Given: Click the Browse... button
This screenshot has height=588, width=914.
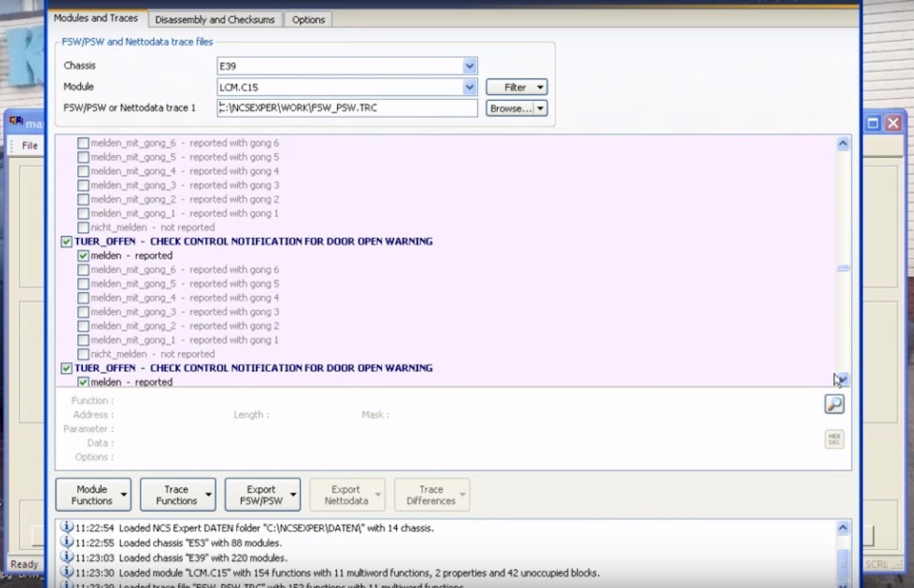Looking at the screenshot, I should point(510,108).
